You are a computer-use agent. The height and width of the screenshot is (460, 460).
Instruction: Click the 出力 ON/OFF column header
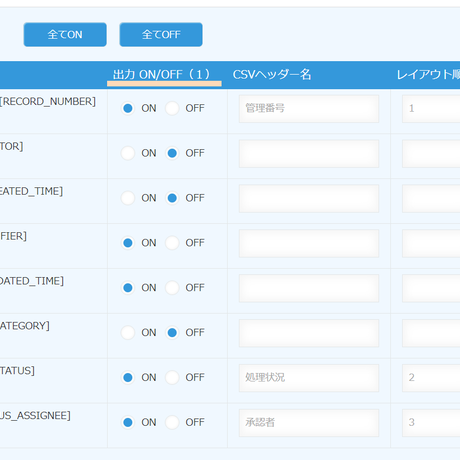(x=161, y=74)
